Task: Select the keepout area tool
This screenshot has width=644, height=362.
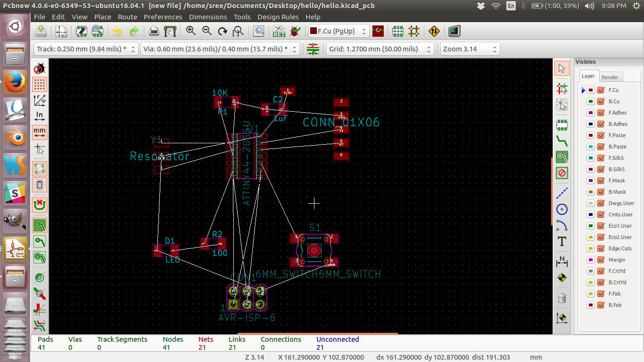Action: pos(561,173)
